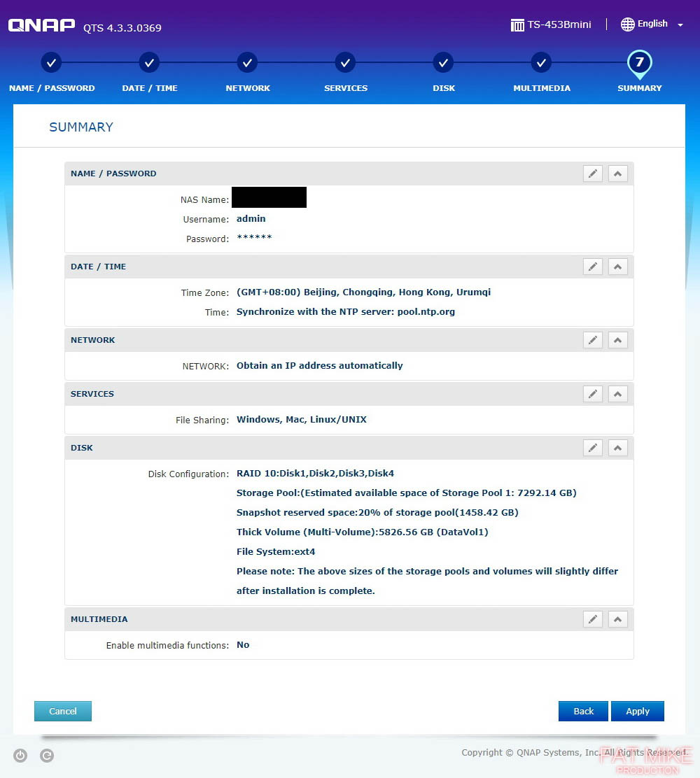Click the DISK section header bar
The width and height of the screenshot is (700, 778).
tap(349, 448)
